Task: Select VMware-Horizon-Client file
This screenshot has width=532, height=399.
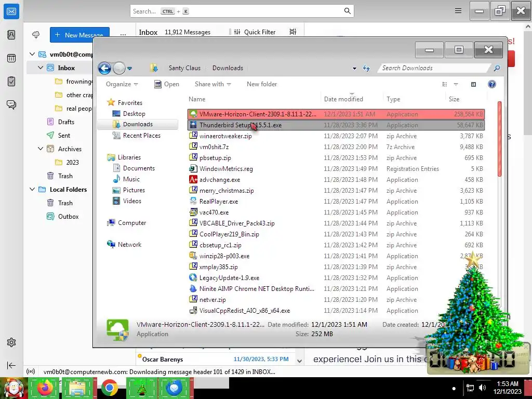Action: [x=336, y=114]
